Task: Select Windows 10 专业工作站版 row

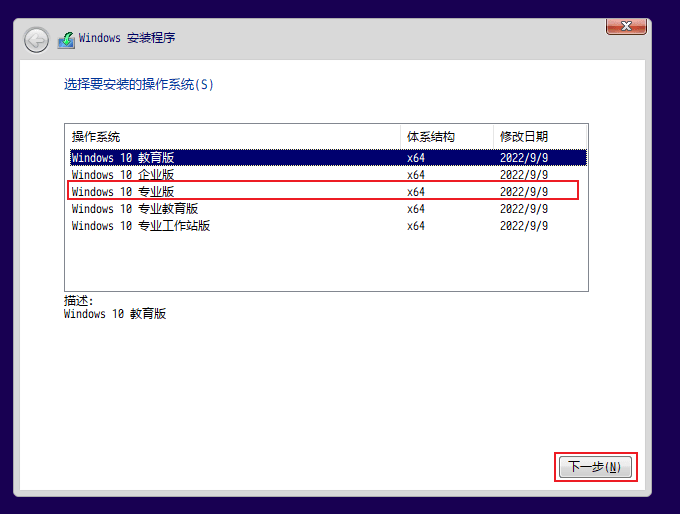Action: click(x=328, y=226)
